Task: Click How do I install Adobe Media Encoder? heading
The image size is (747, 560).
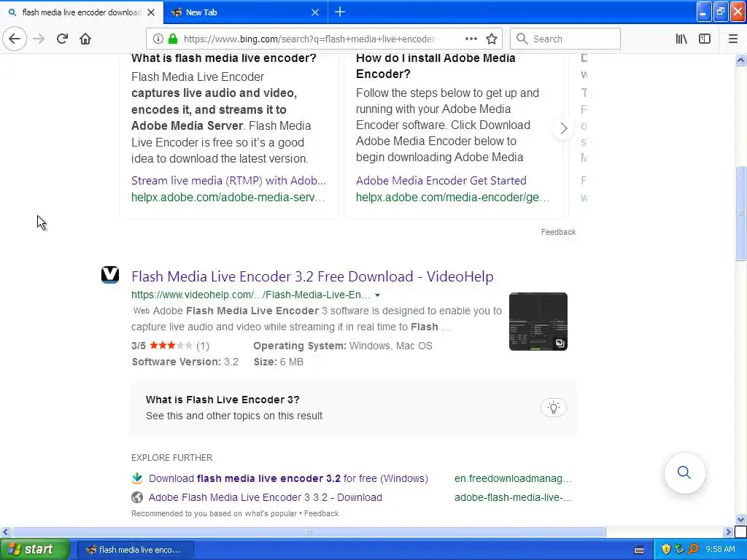Action: pyautogui.click(x=436, y=66)
